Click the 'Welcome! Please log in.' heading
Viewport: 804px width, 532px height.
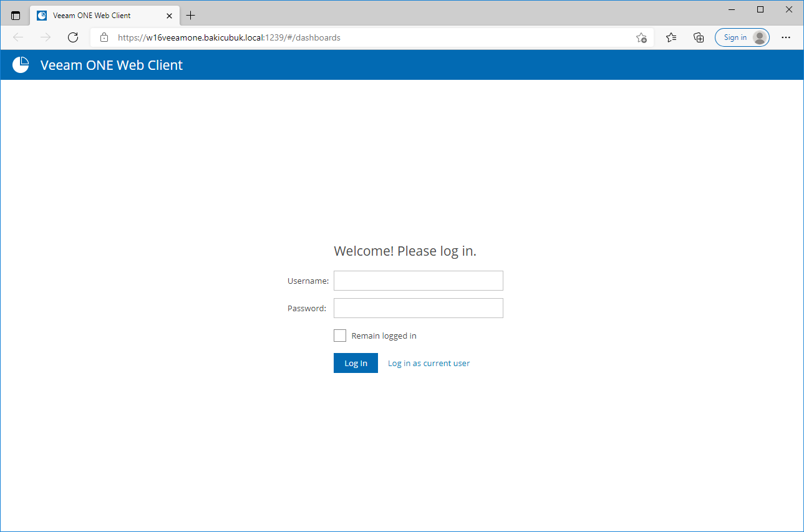pyautogui.click(x=405, y=251)
